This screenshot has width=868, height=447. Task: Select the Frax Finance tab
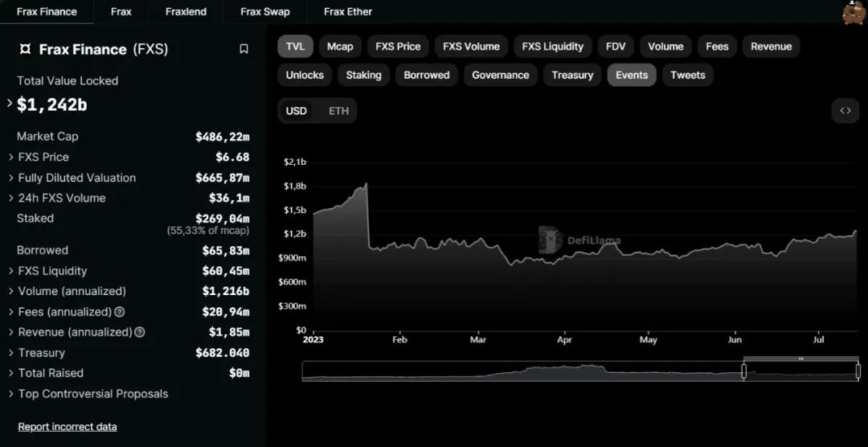(47, 11)
